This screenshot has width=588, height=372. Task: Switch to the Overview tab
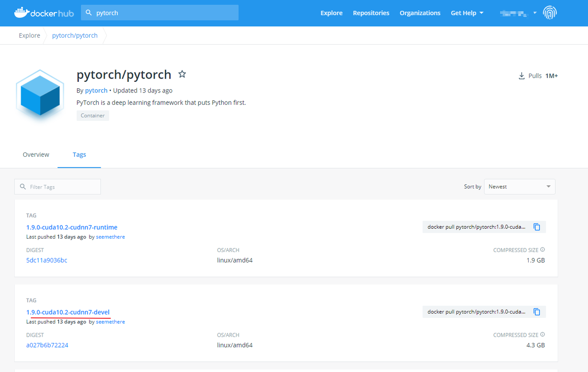[x=36, y=155]
